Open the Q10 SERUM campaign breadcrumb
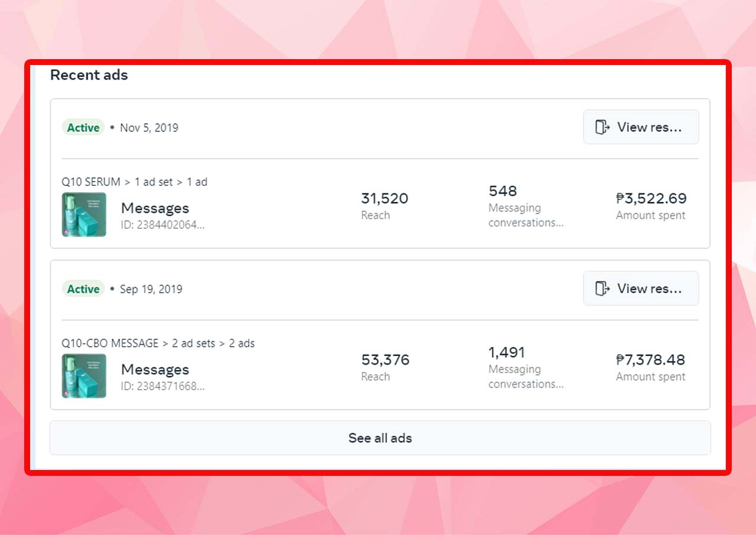This screenshot has width=756, height=535. 91,182
